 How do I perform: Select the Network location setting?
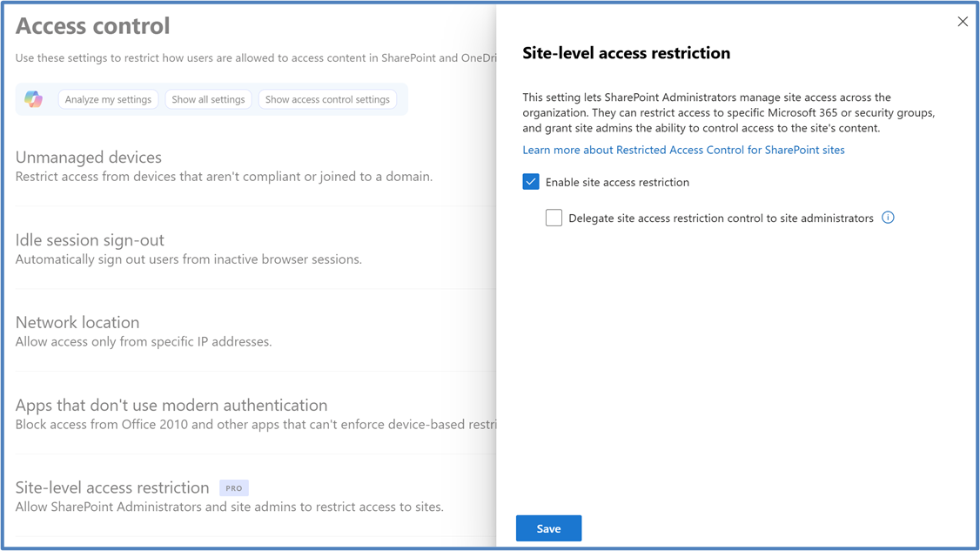click(x=77, y=322)
